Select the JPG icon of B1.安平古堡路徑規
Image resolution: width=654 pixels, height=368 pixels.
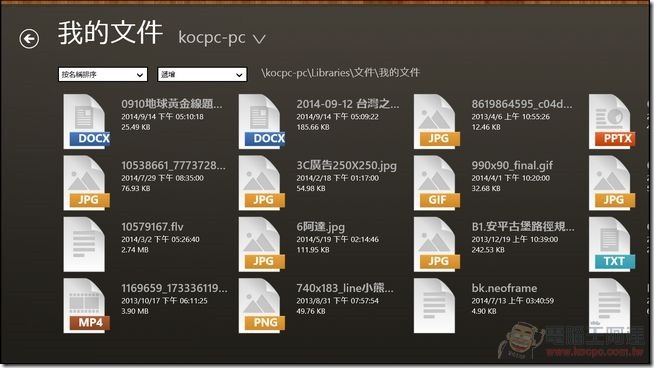tap(437, 244)
